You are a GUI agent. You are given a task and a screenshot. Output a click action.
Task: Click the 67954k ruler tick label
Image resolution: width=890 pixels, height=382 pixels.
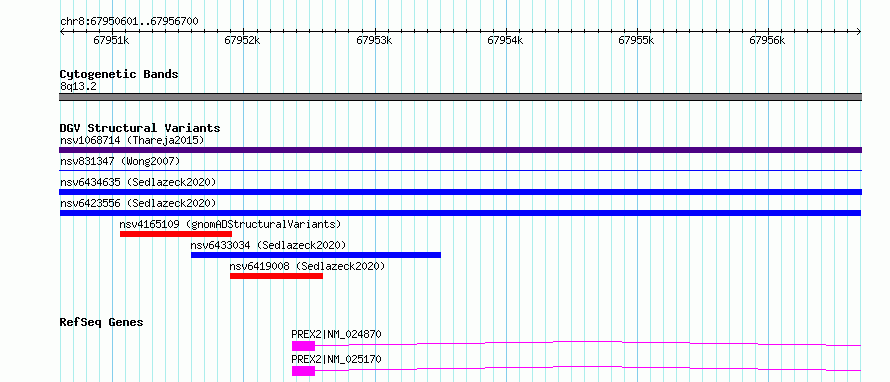[x=505, y=40]
